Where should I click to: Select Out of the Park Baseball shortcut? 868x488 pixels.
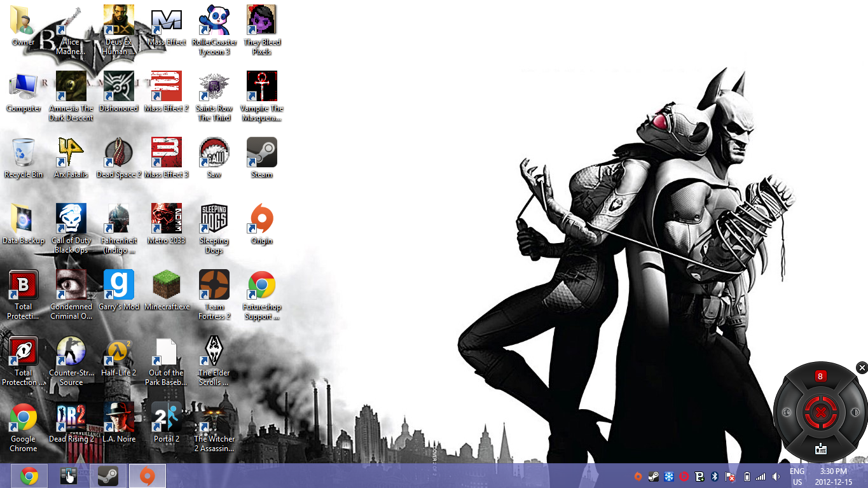(167, 361)
